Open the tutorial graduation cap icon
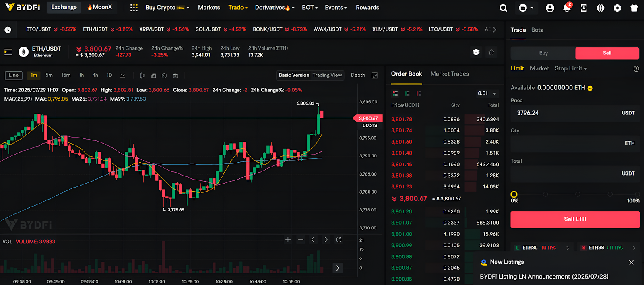This screenshot has height=285, width=644. click(x=476, y=52)
